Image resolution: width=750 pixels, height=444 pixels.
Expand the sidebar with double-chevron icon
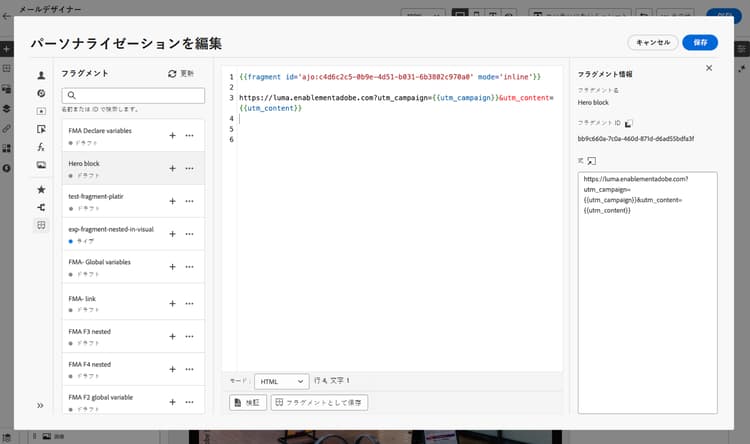pos(40,406)
